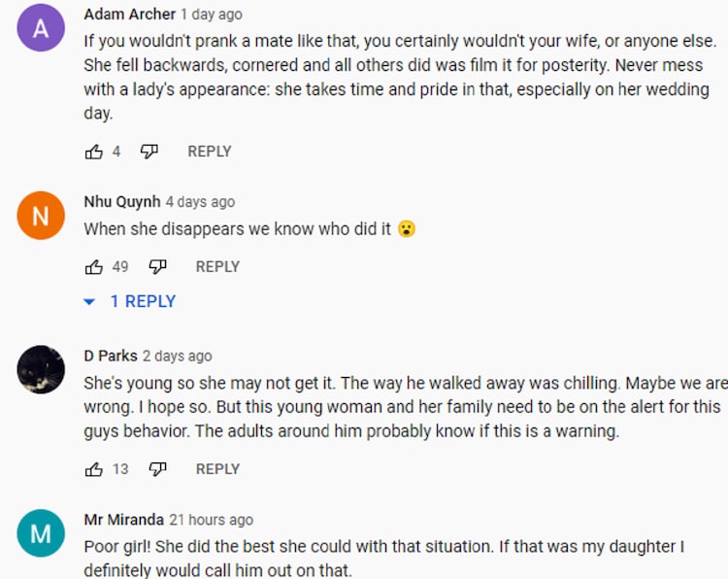Image resolution: width=728 pixels, height=579 pixels.
Task: Reply to Adam Archer's comment
Action: (209, 152)
